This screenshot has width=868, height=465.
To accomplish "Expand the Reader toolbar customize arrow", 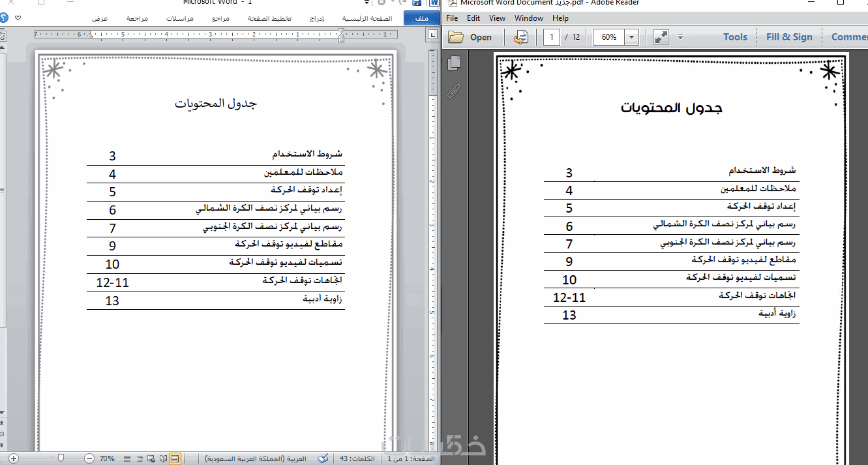I will pos(680,37).
